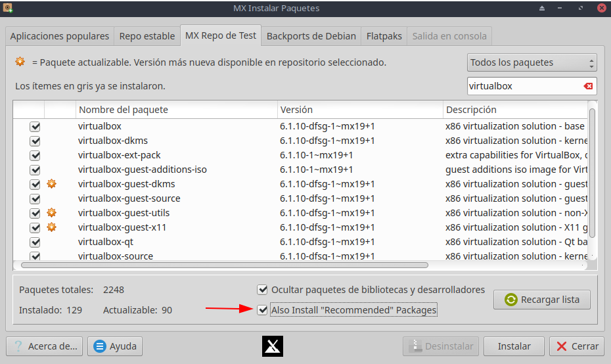The width and height of the screenshot is (611, 364).
Task: Click the Instalado: 129 count
Action: pos(51,310)
